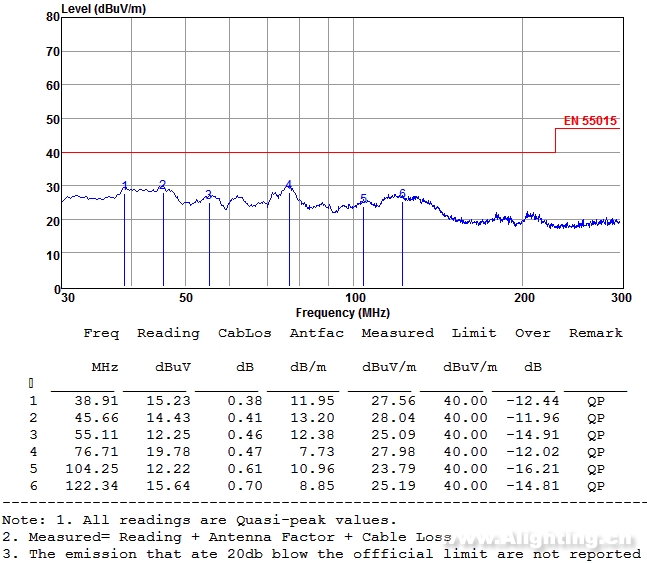647x563 pixels.
Task: Click over-limit value -11.96
Action: click(533, 418)
